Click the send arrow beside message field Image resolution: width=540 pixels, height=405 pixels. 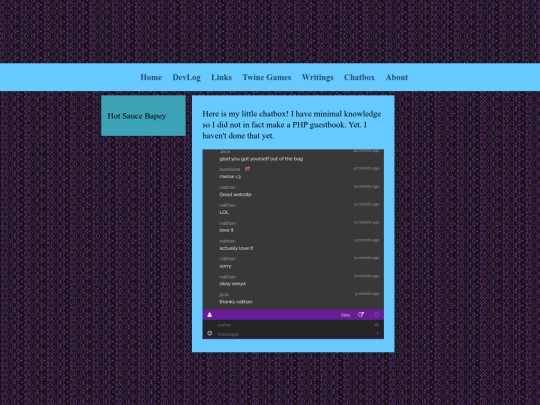[x=377, y=333]
